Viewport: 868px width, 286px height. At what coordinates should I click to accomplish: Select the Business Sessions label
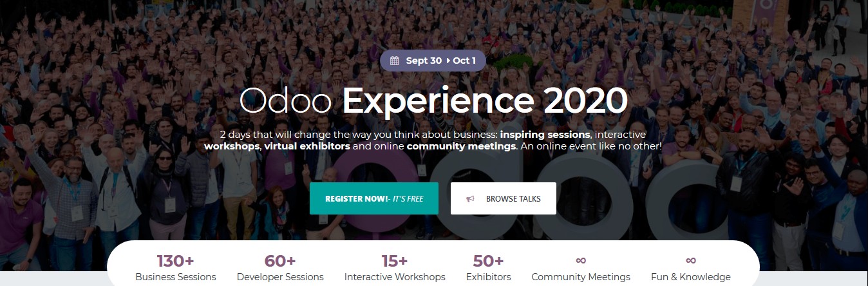coord(176,277)
